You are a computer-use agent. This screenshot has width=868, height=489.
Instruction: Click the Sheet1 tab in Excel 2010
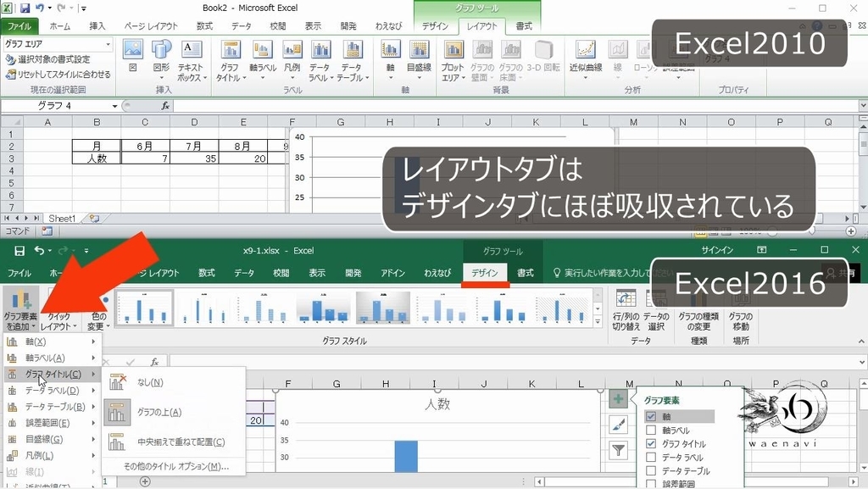(x=62, y=219)
